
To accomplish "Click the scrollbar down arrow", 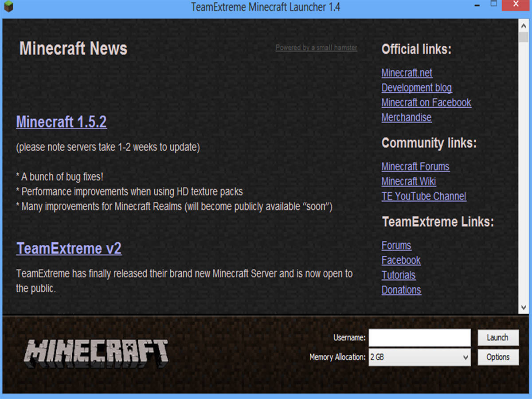I will coord(524,307).
